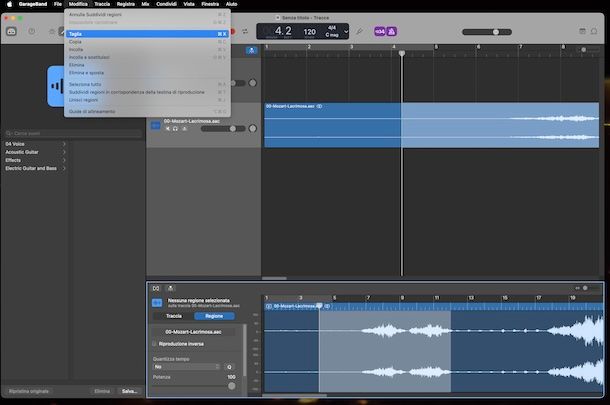Click the library search field

74,133
